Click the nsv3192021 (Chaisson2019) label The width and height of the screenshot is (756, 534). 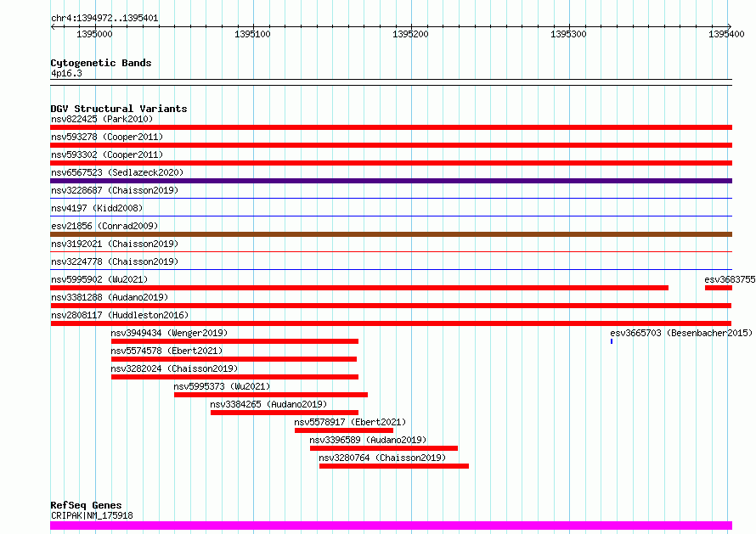(115, 244)
